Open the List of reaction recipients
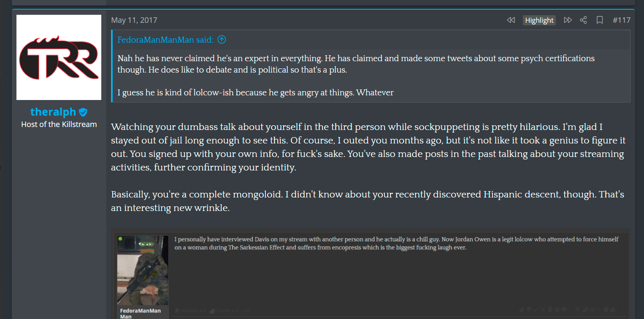The height and width of the screenshot is (319, 644). click(x=246, y=311)
